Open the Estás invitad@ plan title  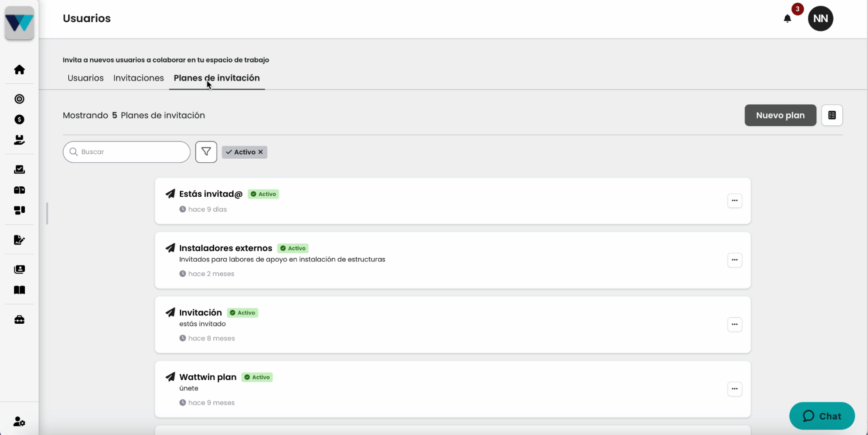coord(211,194)
